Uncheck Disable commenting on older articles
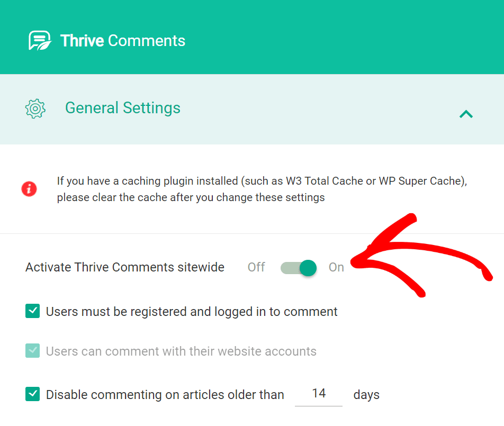This screenshot has height=426, width=504. pyautogui.click(x=33, y=394)
